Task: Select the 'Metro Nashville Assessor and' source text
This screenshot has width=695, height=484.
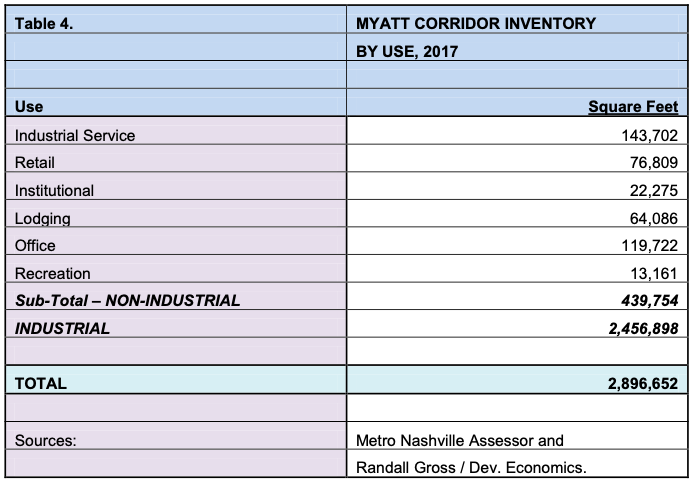Action: point(460,440)
